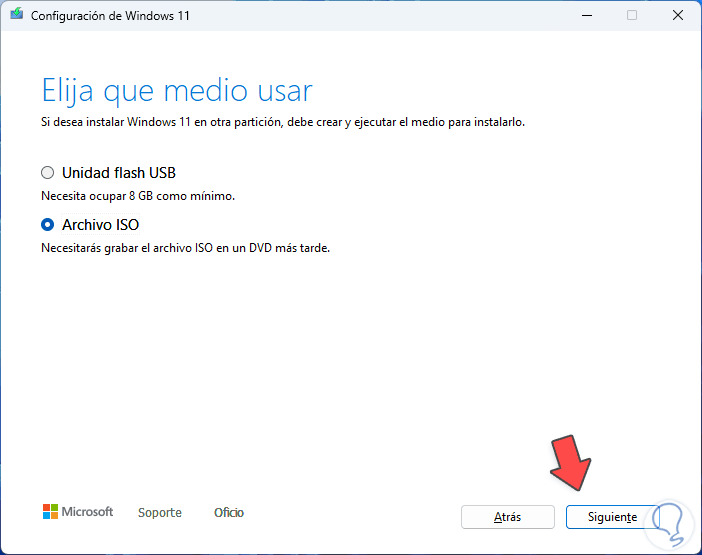Click the "Si desea instalar Windows 11" sentence
Viewport: 702px width, 555px height.
click(x=283, y=122)
